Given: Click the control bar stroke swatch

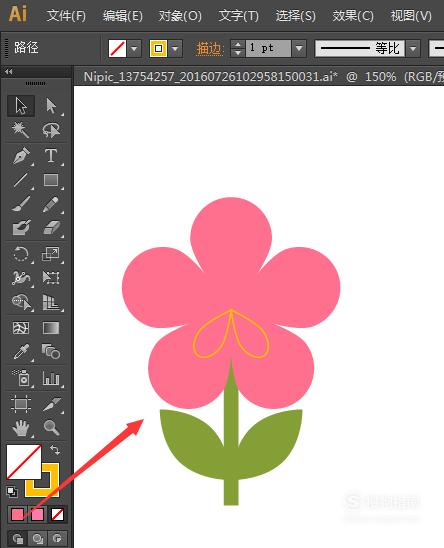Looking at the screenshot, I should [x=158, y=48].
